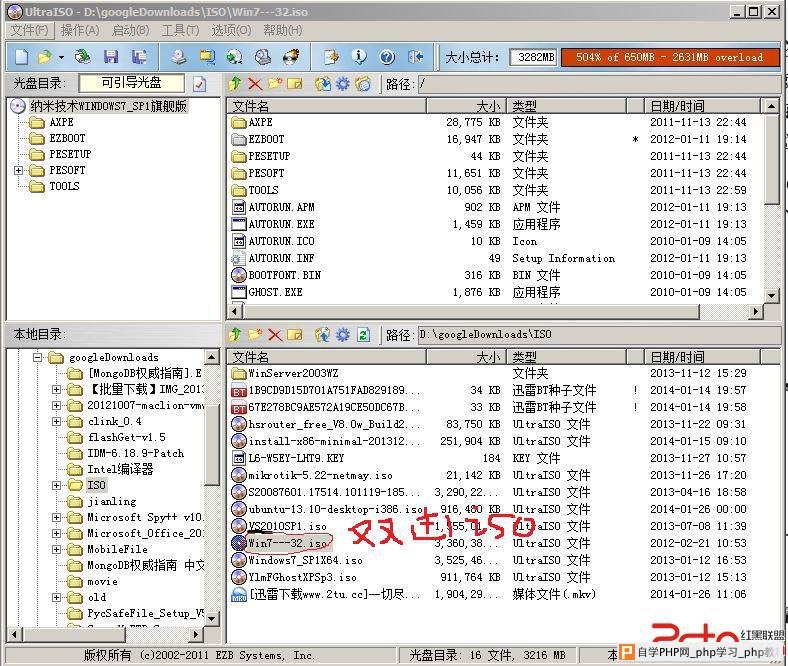Click the disc path field showing '/'
The height and width of the screenshot is (666, 788).
click(599, 84)
